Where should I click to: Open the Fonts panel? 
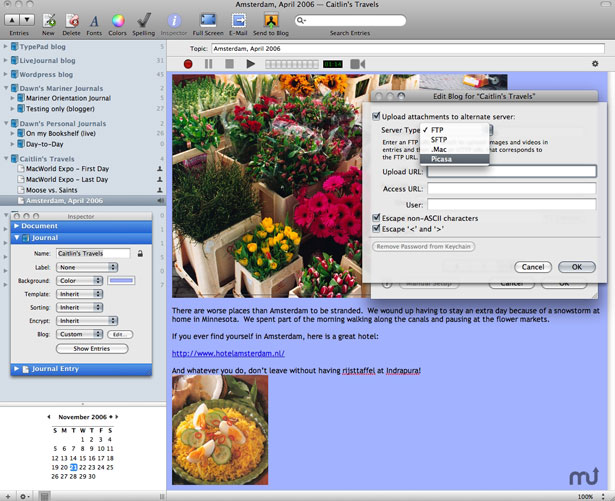94,21
